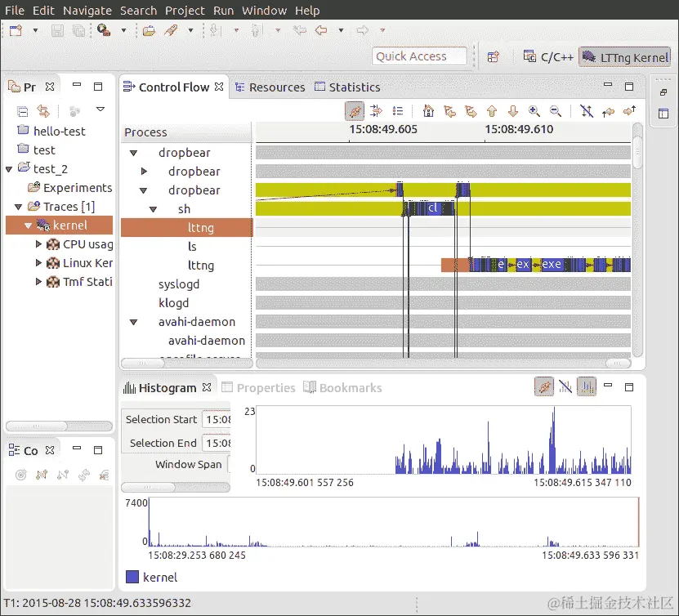The image size is (679, 616).
Task: Click Select Previous Event flag icon
Action: coord(450,111)
